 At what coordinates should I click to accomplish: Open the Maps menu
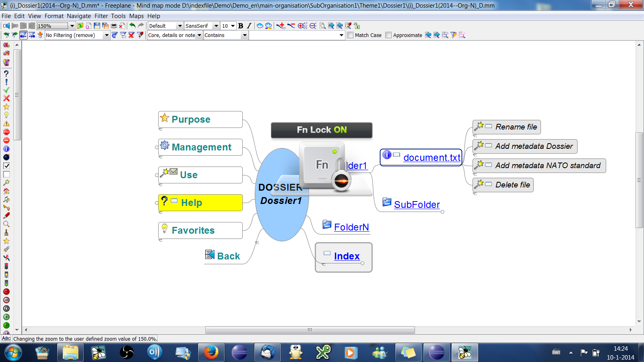136,16
